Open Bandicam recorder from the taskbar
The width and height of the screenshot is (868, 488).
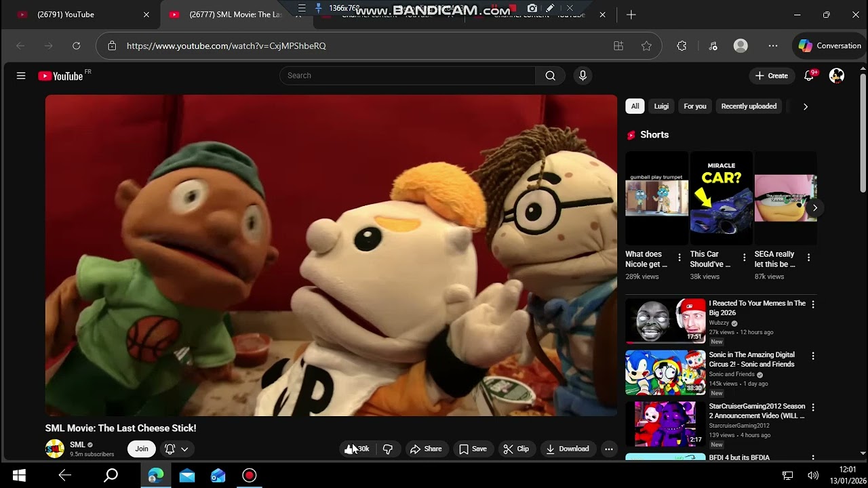250,475
